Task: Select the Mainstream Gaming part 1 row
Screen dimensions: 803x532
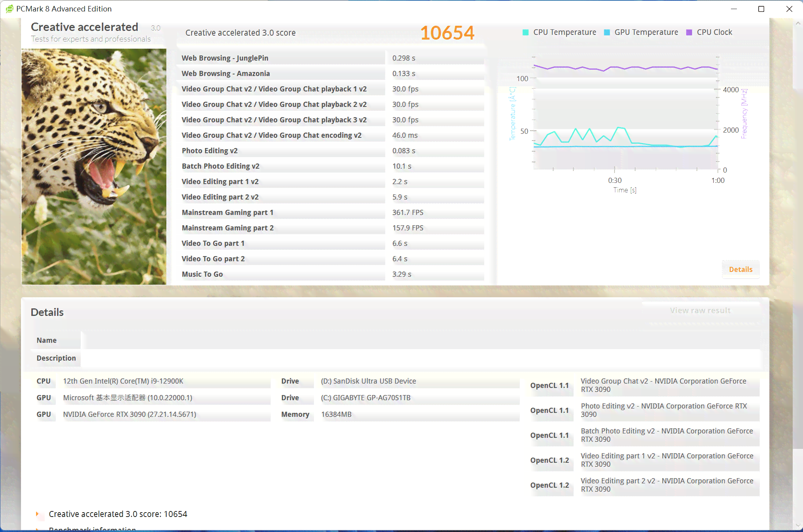Action: (x=331, y=212)
